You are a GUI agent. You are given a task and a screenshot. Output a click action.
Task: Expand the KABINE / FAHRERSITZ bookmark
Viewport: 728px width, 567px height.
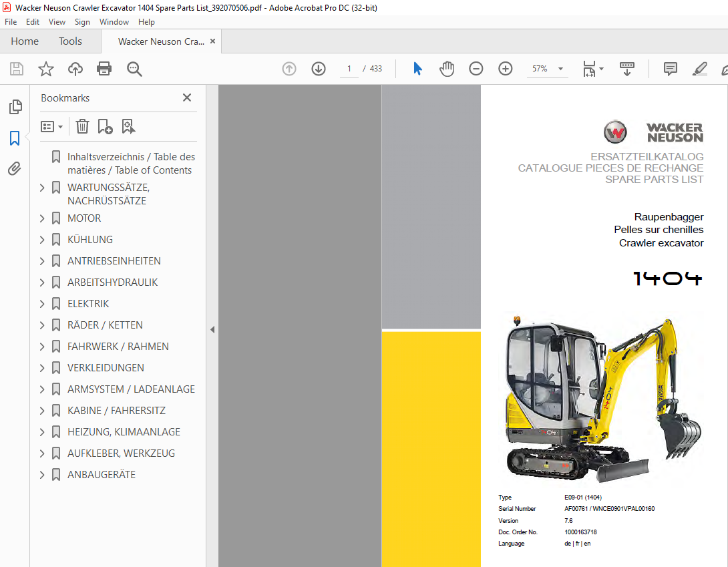[42, 411]
